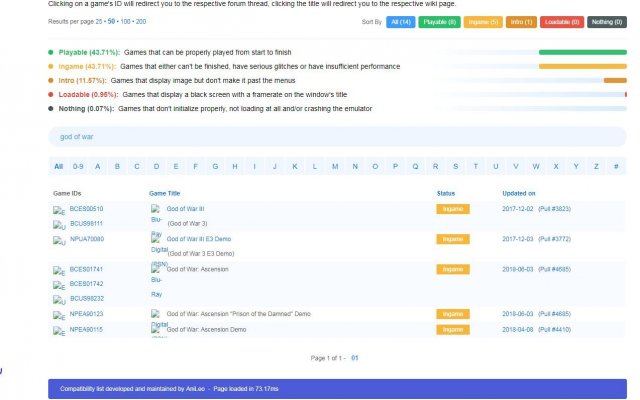Viewport: 640px width, 400px height.
Task: Click region flag icon beside BCES00510
Action: pos(59,211)
